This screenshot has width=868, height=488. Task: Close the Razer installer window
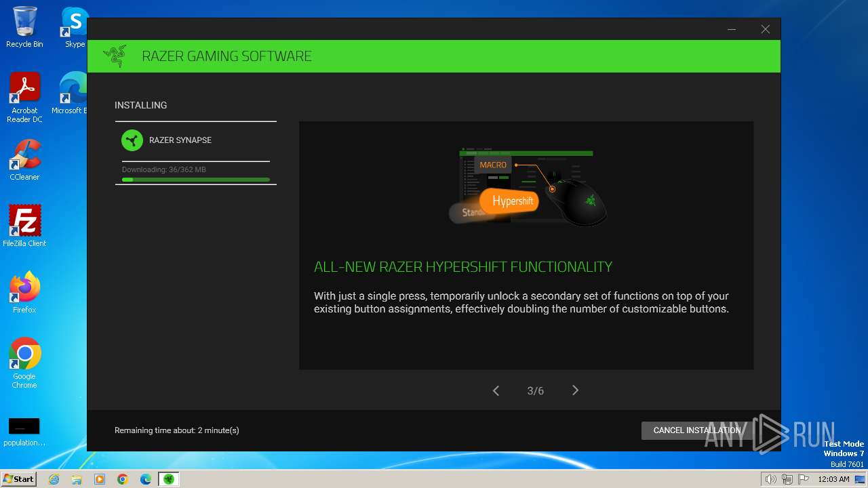[x=765, y=29]
